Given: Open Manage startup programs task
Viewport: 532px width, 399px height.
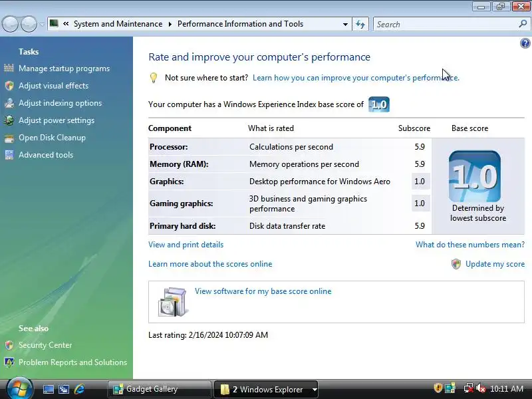Looking at the screenshot, I should pyautogui.click(x=64, y=68).
